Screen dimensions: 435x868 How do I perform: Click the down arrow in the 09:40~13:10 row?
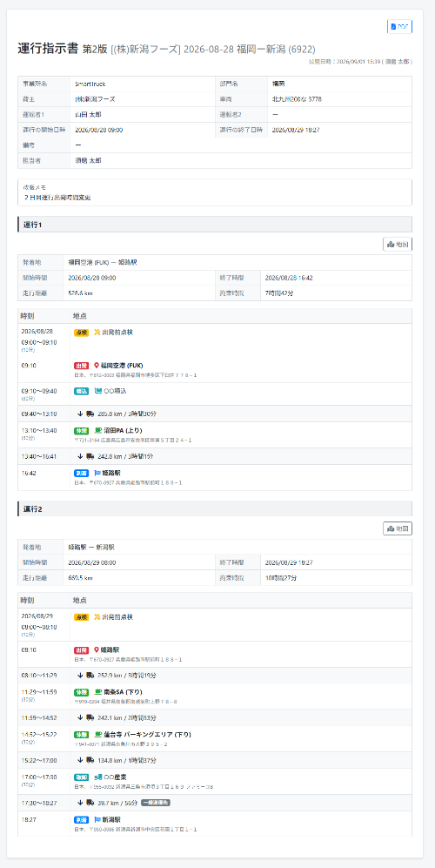point(80,414)
